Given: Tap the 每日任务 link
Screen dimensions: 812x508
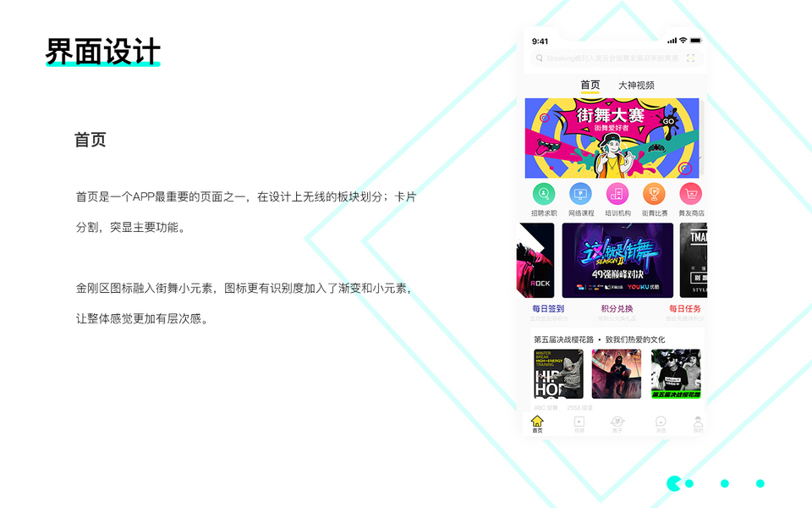Looking at the screenshot, I should click(684, 308).
